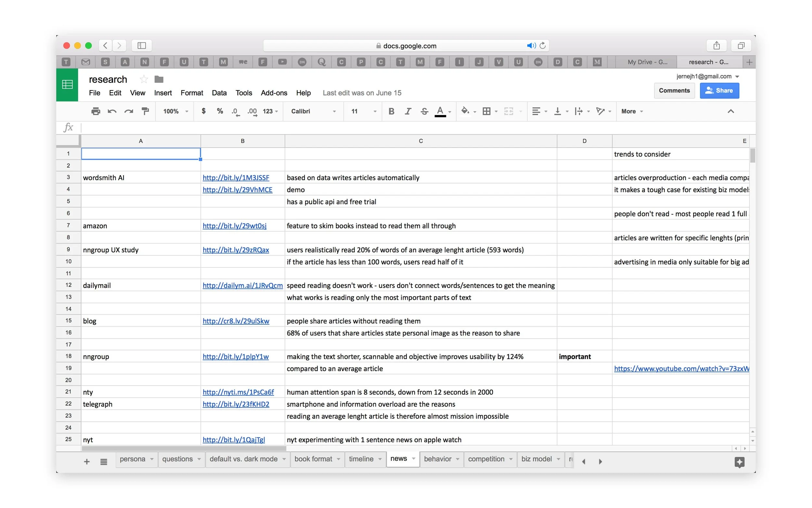Open the persona tab dropdown arrow

[x=152, y=459]
